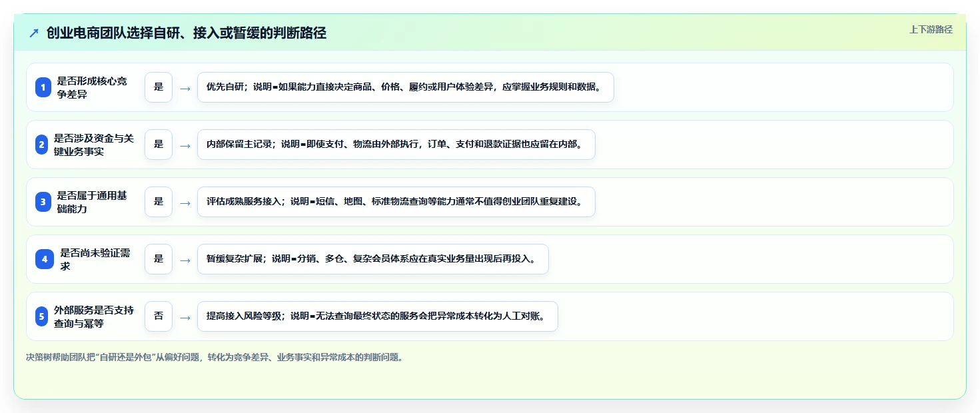Click the 是 chip for 尚未验证需求
Screen dimensions: 980x413
point(159,259)
